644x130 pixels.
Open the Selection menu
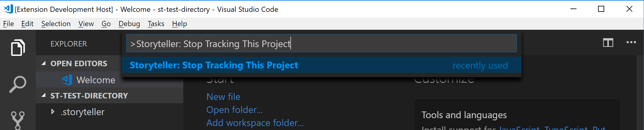point(56,24)
